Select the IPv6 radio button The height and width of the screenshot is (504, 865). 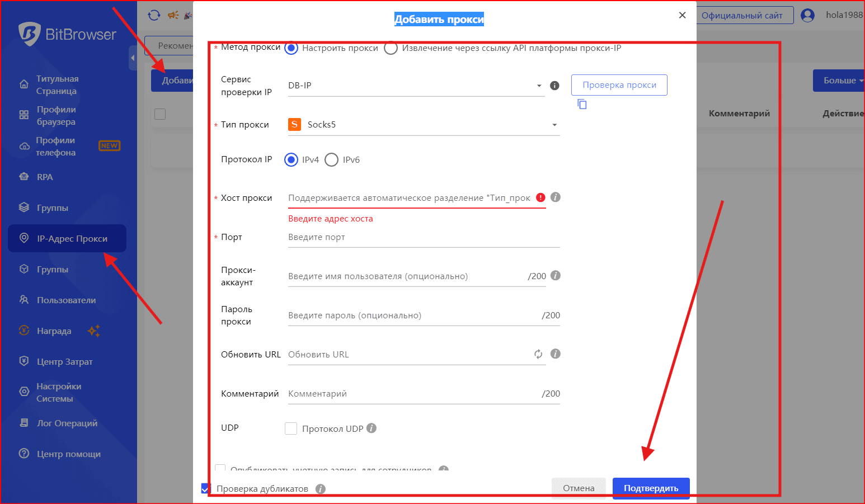coord(332,160)
